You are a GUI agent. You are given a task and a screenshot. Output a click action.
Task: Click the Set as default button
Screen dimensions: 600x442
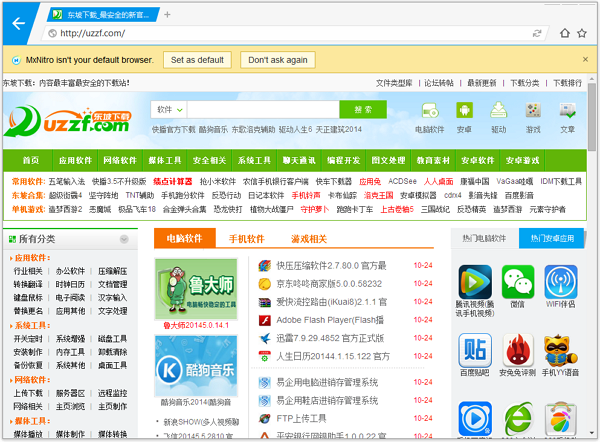point(197,60)
